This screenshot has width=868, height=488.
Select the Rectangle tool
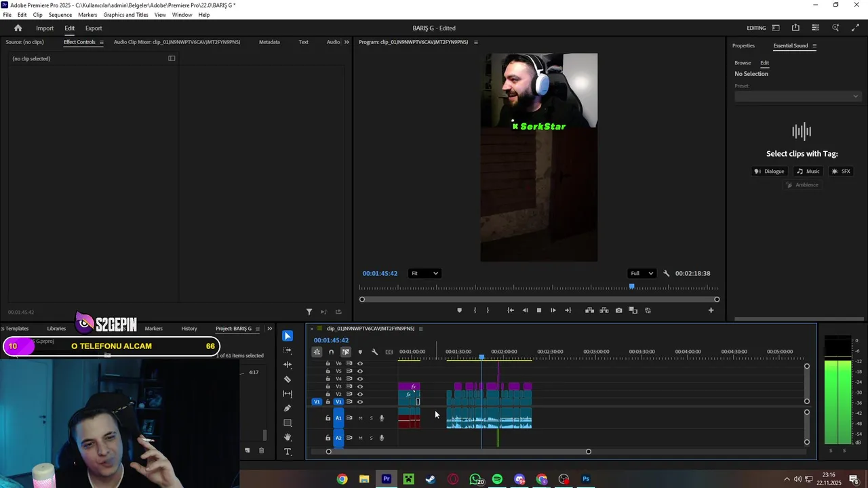point(288,423)
